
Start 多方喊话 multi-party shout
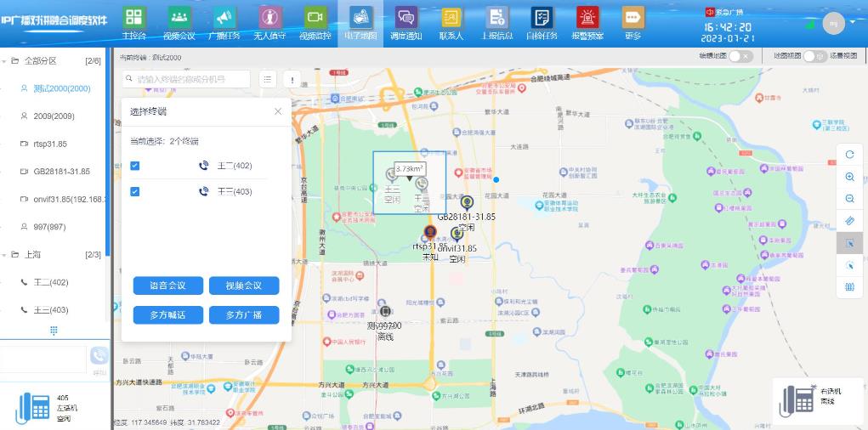[167, 315]
